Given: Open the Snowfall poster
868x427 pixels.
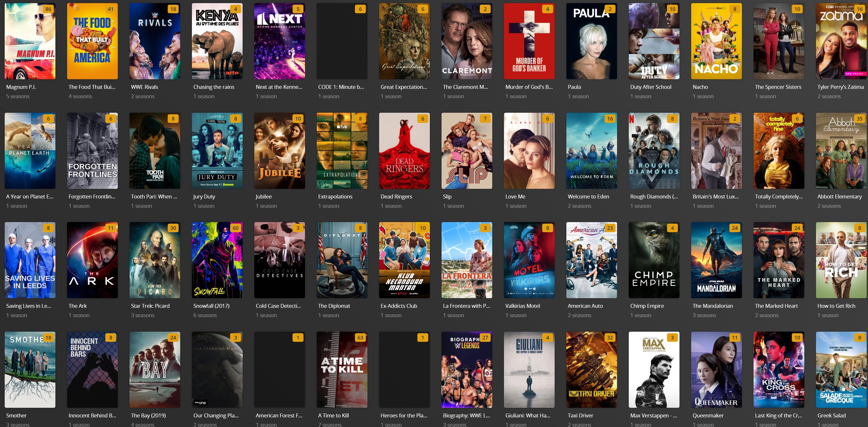Looking at the screenshot, I should tap(217, 260).
